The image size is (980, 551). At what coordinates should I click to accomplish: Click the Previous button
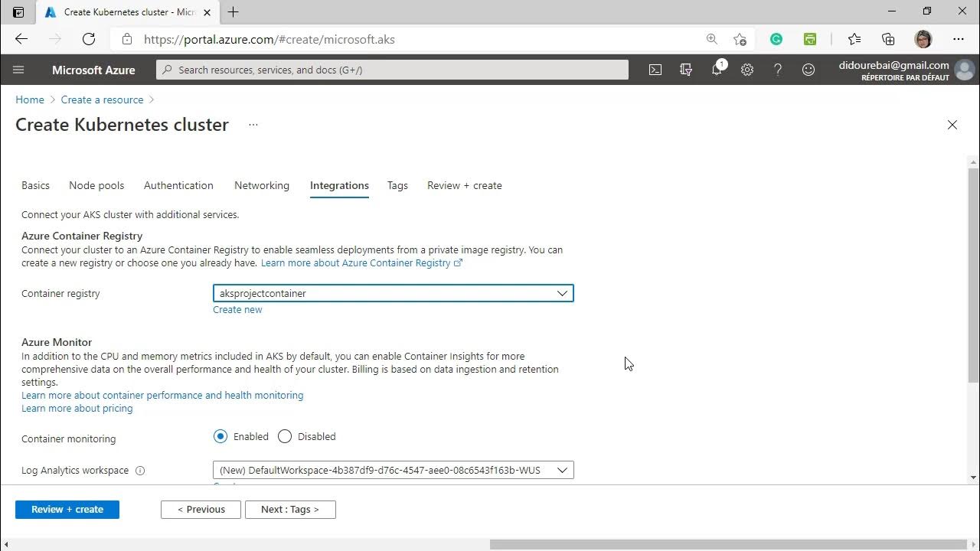[x=201, y=510]
